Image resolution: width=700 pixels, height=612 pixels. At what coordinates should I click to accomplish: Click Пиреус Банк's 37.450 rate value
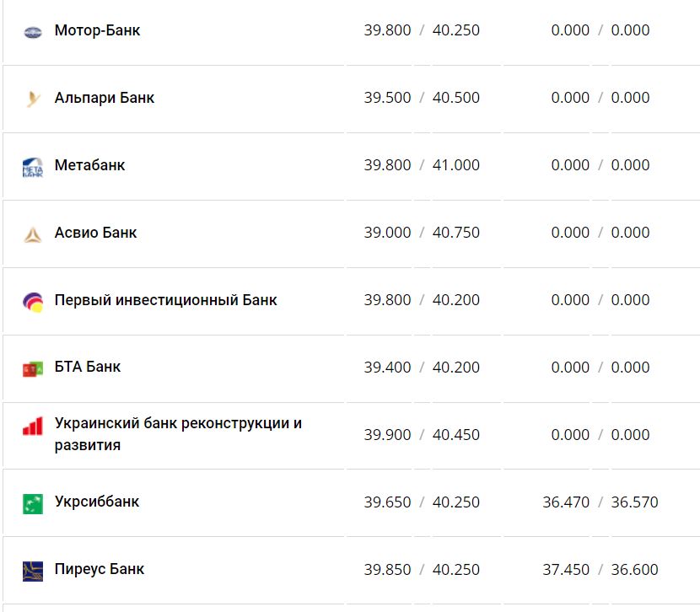pyautogui.click(x=566, y=570)
